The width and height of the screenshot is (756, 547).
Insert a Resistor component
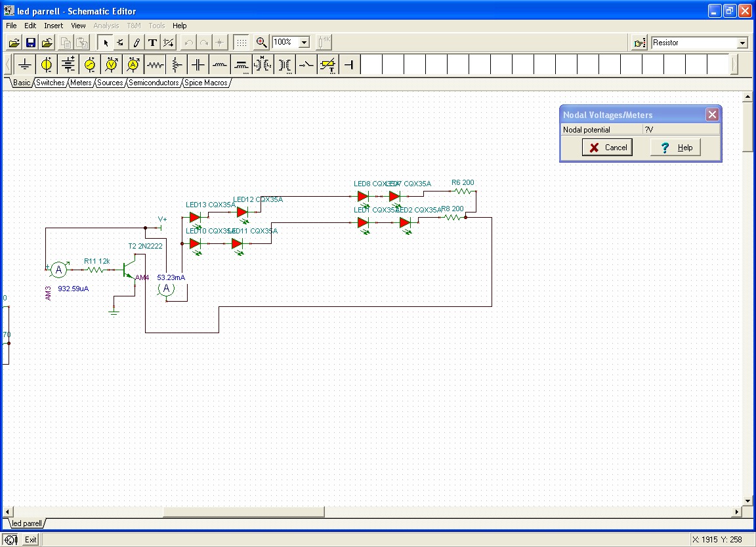pos(155,64)
